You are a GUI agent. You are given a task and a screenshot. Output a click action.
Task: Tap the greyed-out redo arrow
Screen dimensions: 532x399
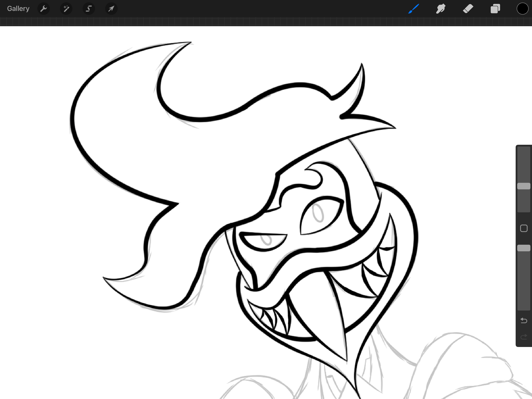coord(524,337)
